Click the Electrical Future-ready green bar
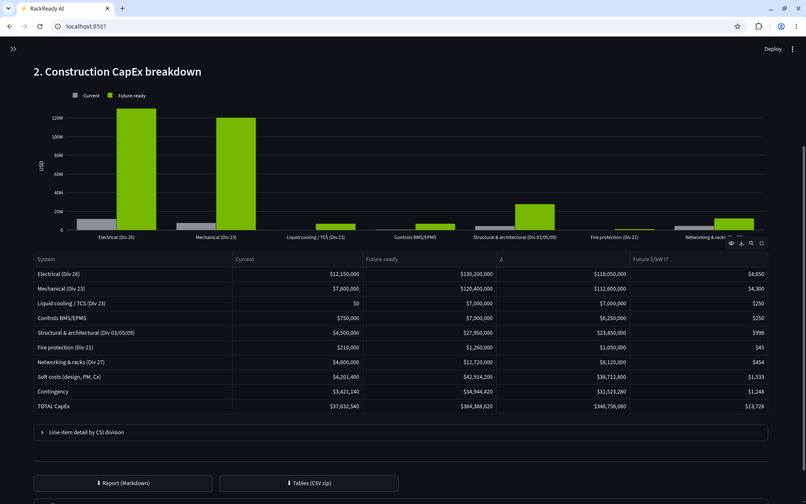Image resolution: width=806 pixels, height=504 pixels. coord(136,169)
